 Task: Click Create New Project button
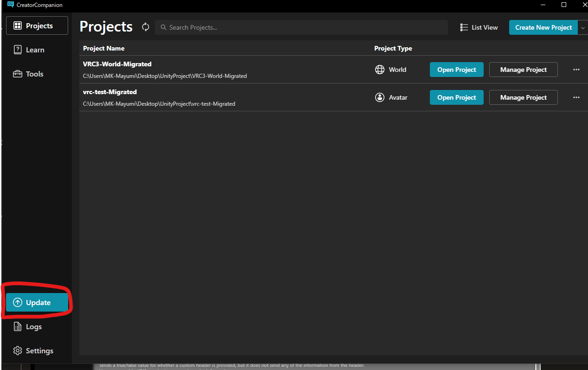[x=543, y=27]
